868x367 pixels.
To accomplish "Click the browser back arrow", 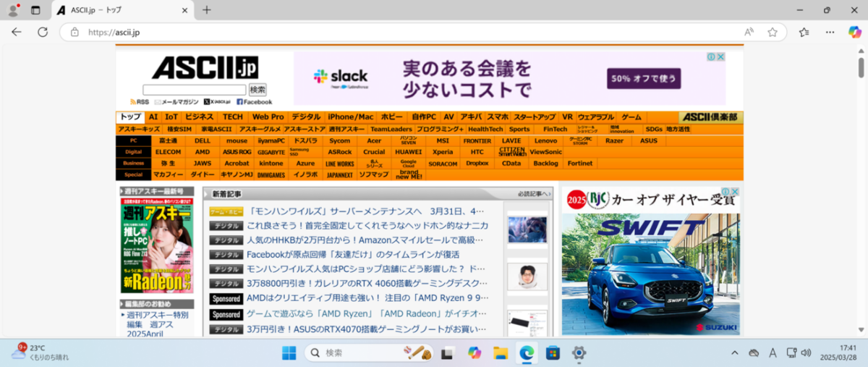I will point(17,32).
